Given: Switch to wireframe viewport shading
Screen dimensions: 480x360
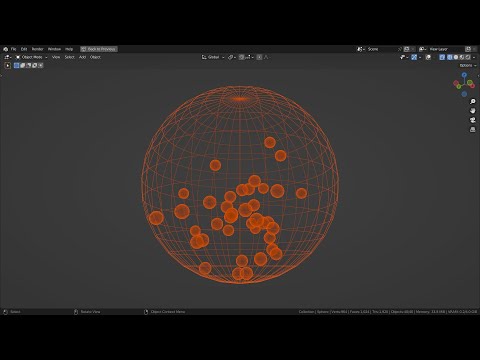Looking at the screenshot, I should (x=450, y=57).
